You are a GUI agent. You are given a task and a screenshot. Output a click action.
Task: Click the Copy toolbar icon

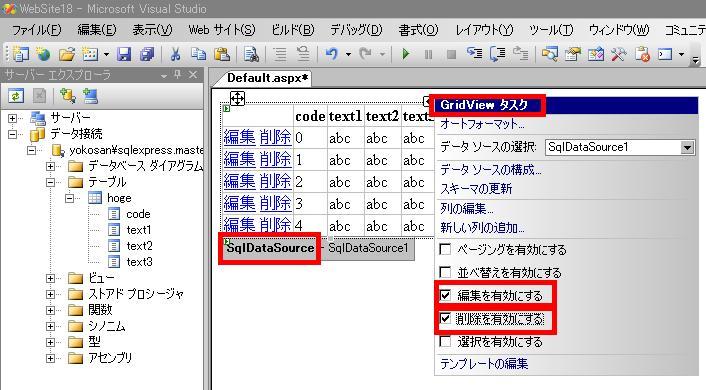coord(199,54)
